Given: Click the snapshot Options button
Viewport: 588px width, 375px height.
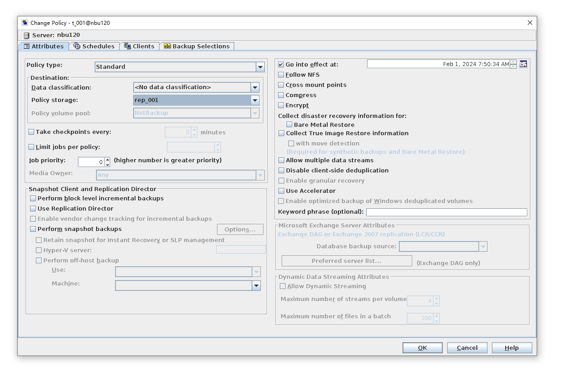Looking at the screenshot, I should pos(240,229).
